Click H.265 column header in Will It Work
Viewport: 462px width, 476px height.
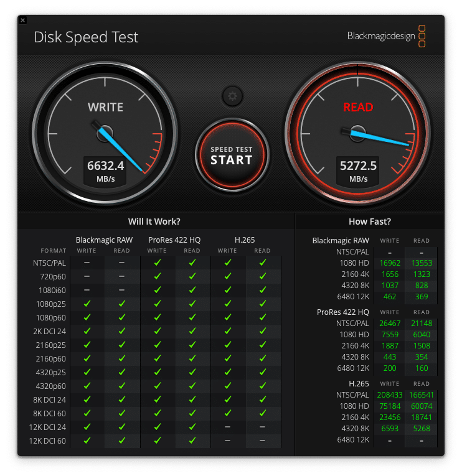245,240
